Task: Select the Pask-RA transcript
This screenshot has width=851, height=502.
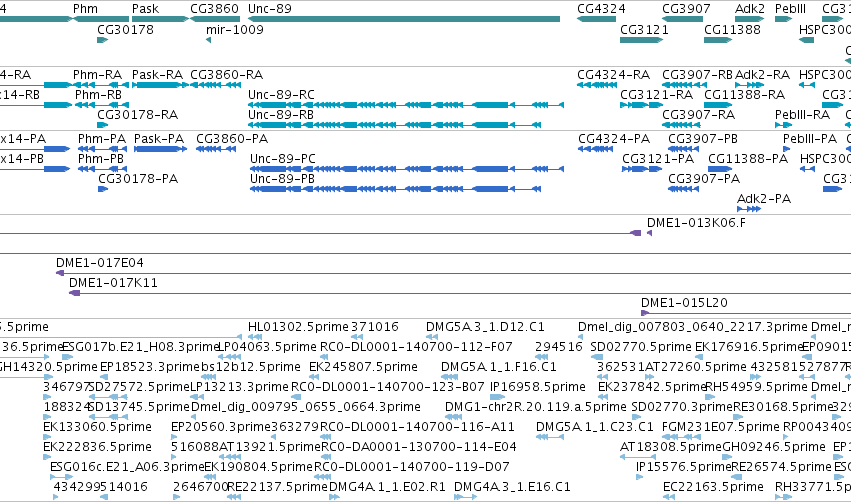Action: click(x=160, y=85)
